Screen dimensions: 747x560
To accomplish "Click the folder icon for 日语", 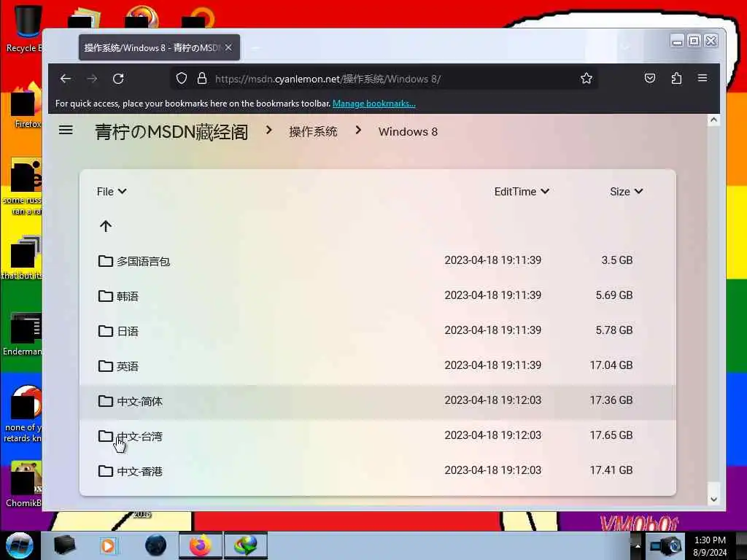I will click(x=105, y=331).
